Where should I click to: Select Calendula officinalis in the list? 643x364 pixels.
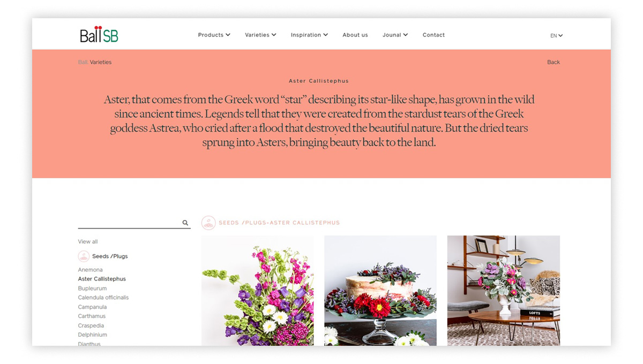pos(103,298)
